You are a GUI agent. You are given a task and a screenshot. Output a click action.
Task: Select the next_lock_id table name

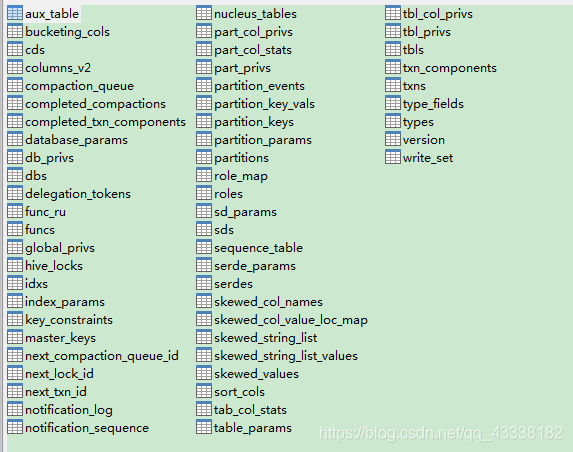tap(59, 374)
